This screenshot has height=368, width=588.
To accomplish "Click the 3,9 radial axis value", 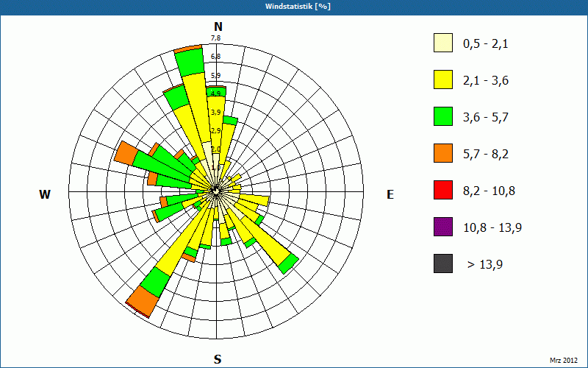I will [215, 113].
